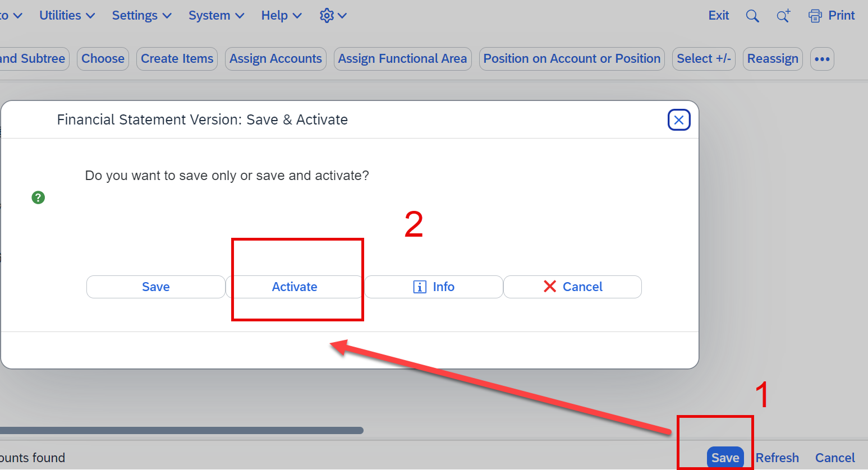Click Refresh in the footer bar
The height and width of the screenshot is (470, 868).
(777, 458)
